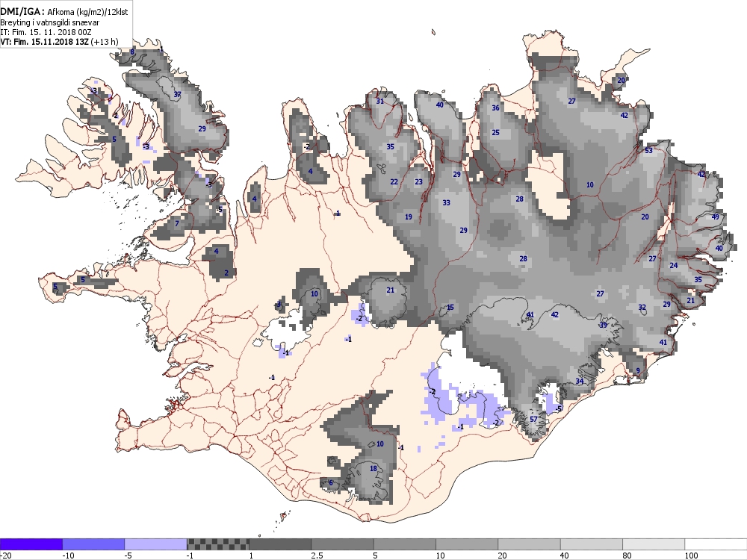Click the map value '19' in the north
The image size is (747, 560).
pyautogui.click(x=409, y=217)
